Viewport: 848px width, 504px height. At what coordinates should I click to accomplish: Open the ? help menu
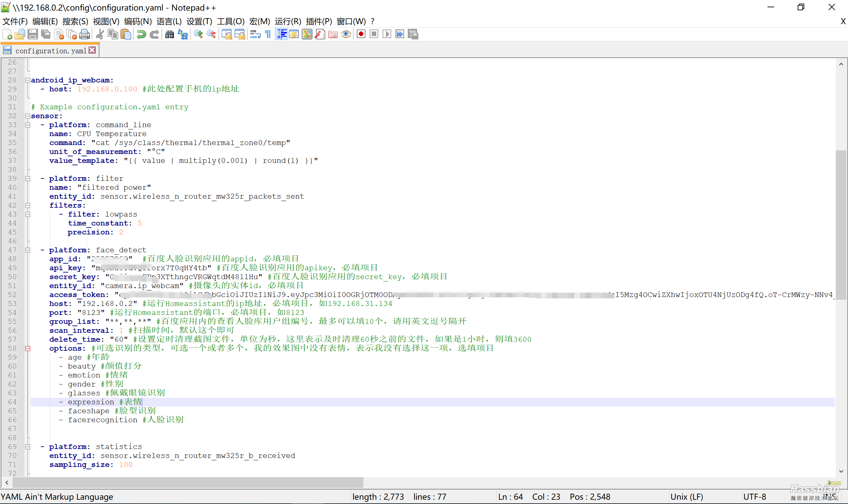373,22
